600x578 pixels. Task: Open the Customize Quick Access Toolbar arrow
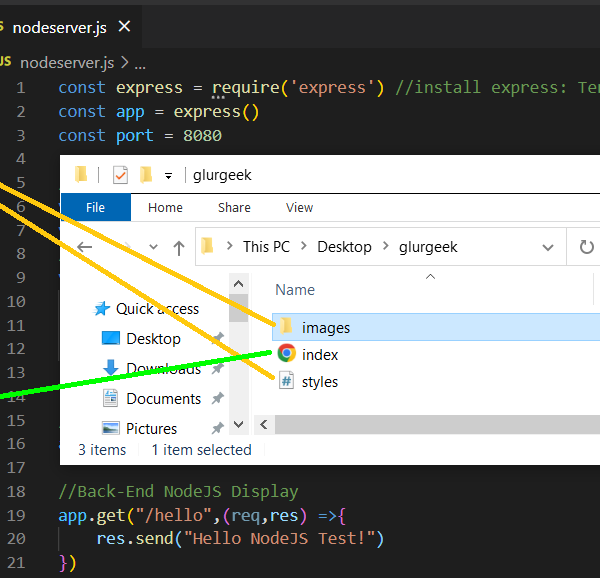169,176
